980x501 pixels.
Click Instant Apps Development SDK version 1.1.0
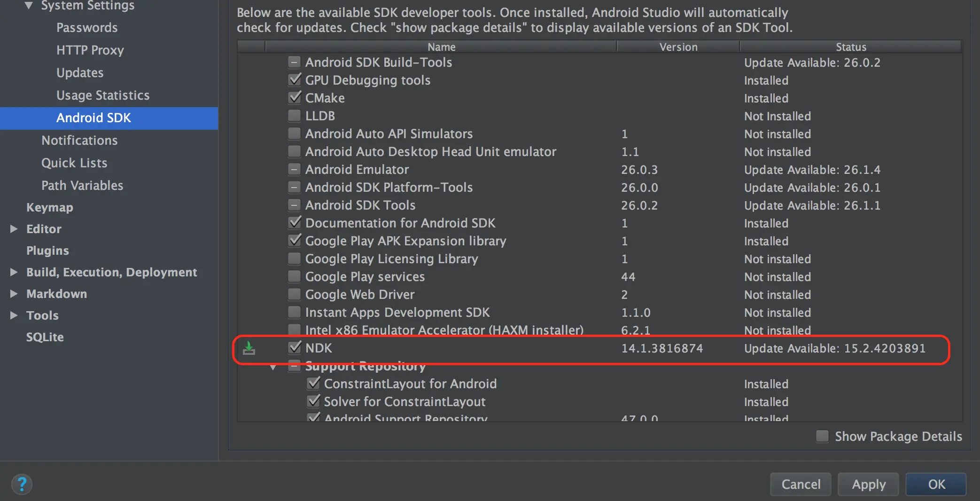click(x=636, y=313)
